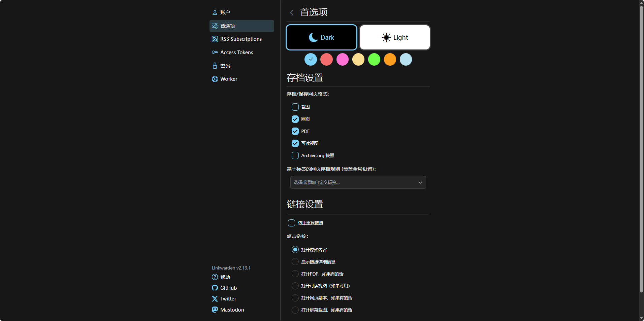Open Access Tokens settings
Viewport: 644px width, 321px height.
pos(242,52)
